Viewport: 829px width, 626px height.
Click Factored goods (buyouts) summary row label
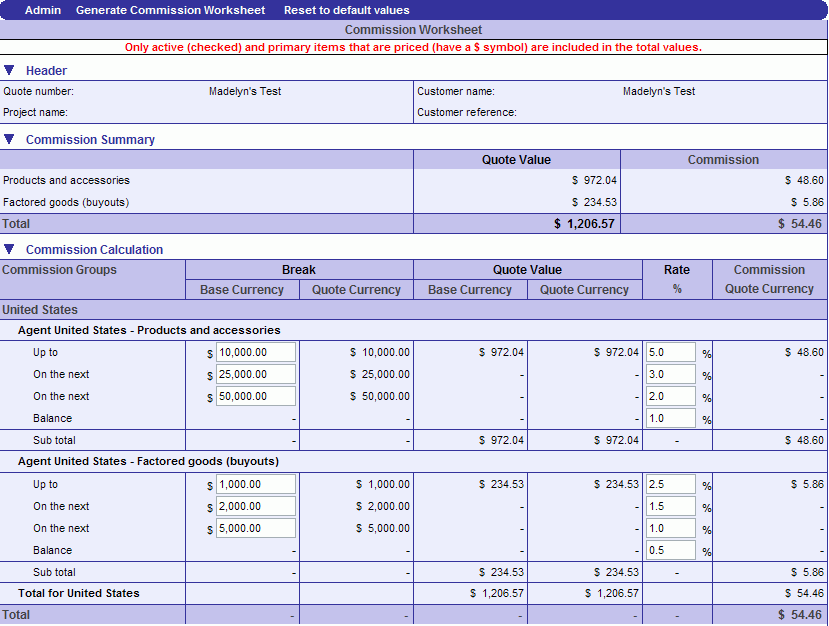tap(66, 202)
